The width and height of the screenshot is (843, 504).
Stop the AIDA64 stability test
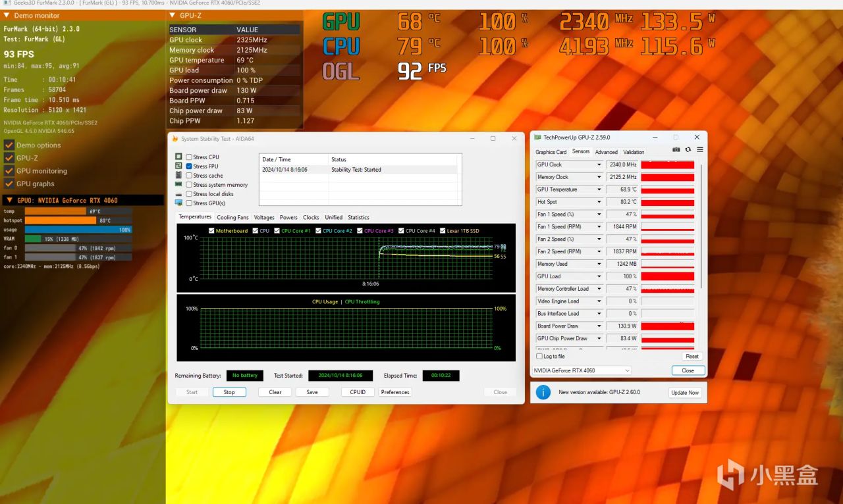[x=229, y=392]
